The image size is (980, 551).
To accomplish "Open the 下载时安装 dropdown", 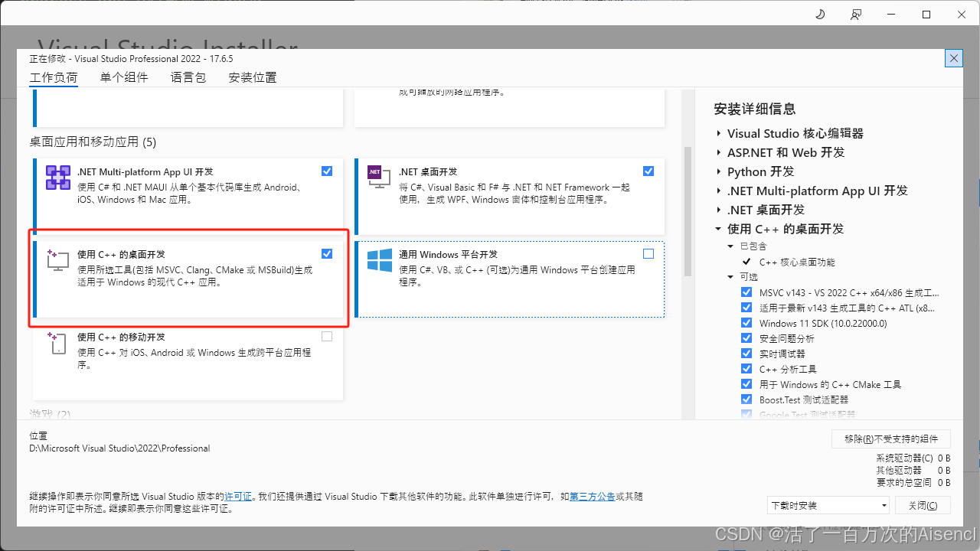I will click(x=828, y=505).
